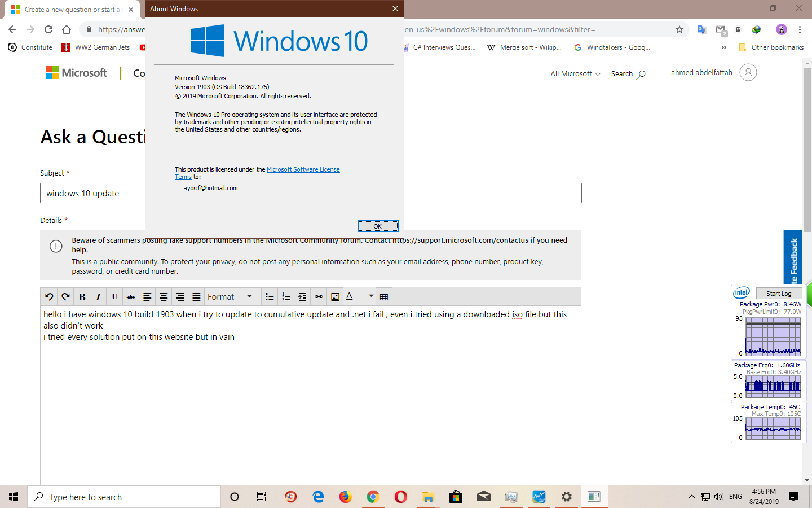The height and width of the screenshot is (508, 812).
Task: Open the font color dropdown arrow
Action: pyautogui.click(x=370, y=296)
